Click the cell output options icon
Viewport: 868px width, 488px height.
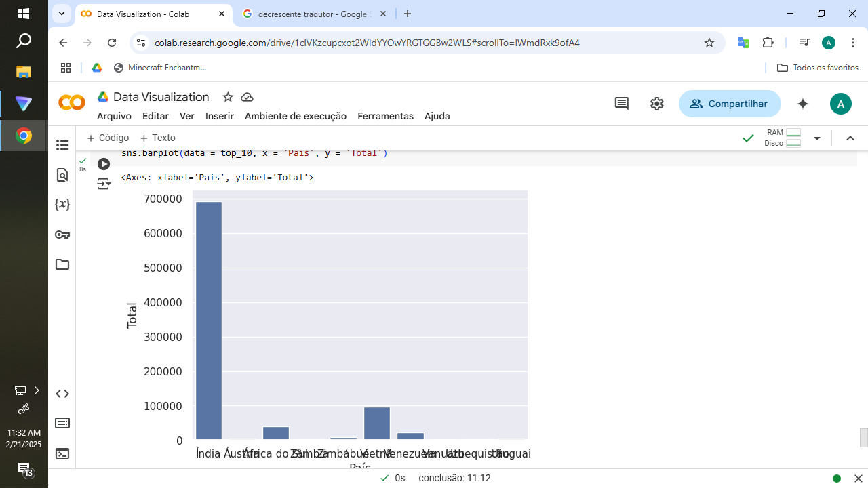(x=104, y=184)
